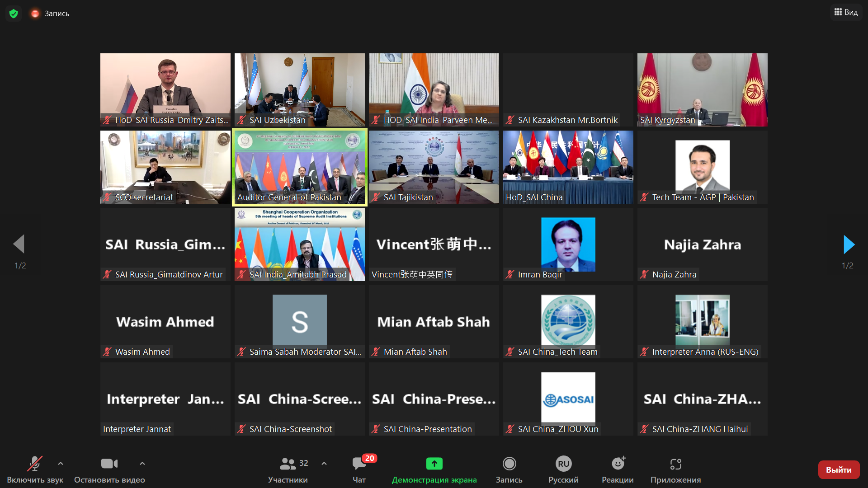The height and width of the screenshot is (488, 868).
Task: Open the Participants list icon
Action: click(x=288, y=464)
